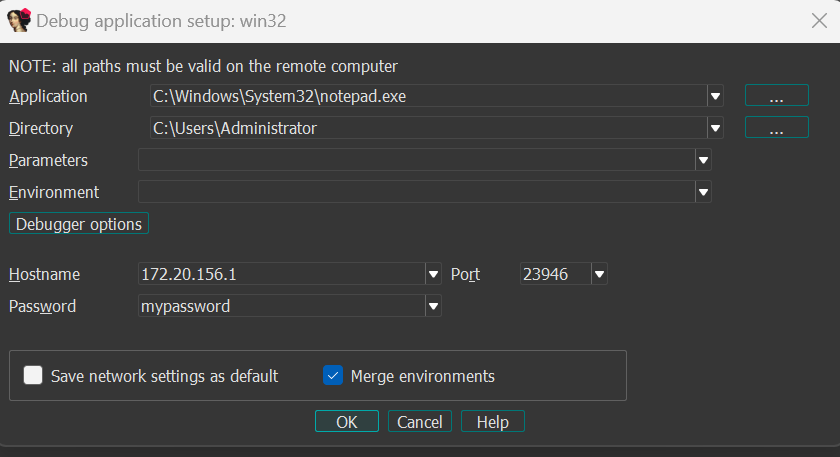Open the Parameters dropdown list

[703, 160]
